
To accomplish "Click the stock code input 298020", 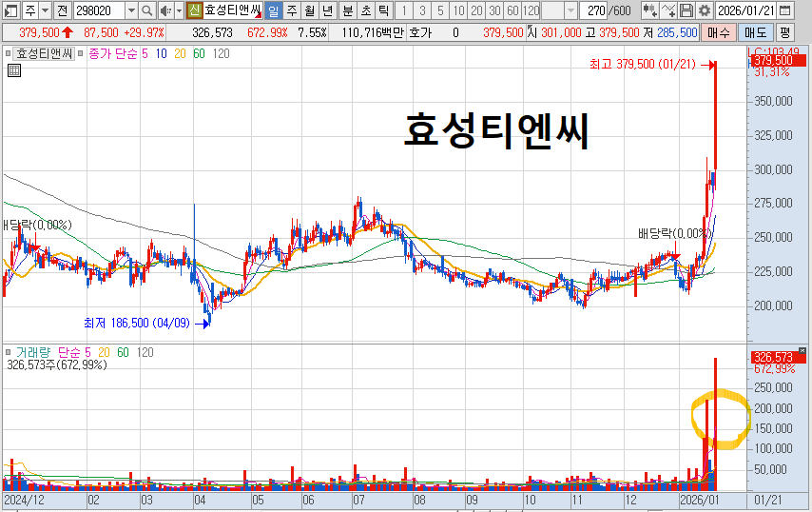I will tap(100, 10).
